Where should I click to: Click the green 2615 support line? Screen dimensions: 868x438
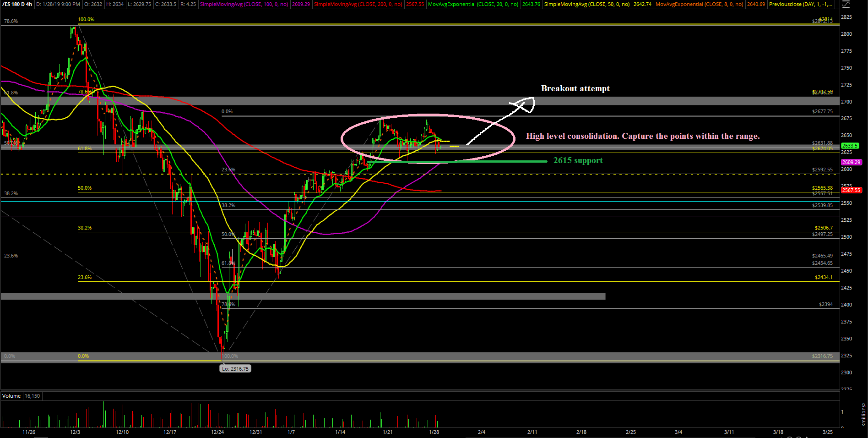(458, 161)
